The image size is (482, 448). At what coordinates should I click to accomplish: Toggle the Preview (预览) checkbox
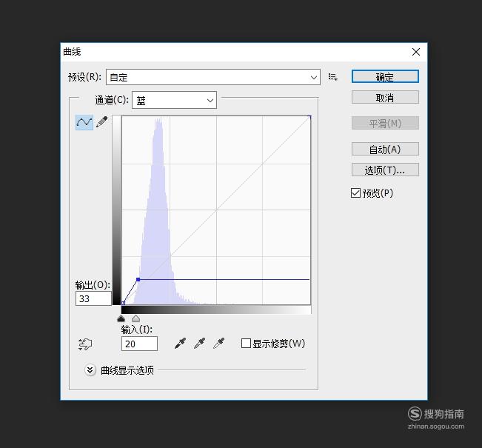355,193
